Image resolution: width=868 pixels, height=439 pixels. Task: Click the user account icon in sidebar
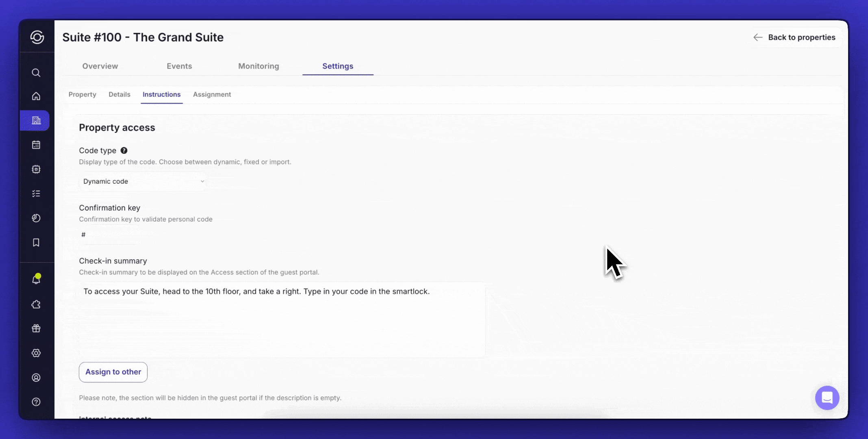[x=36, y=378]
